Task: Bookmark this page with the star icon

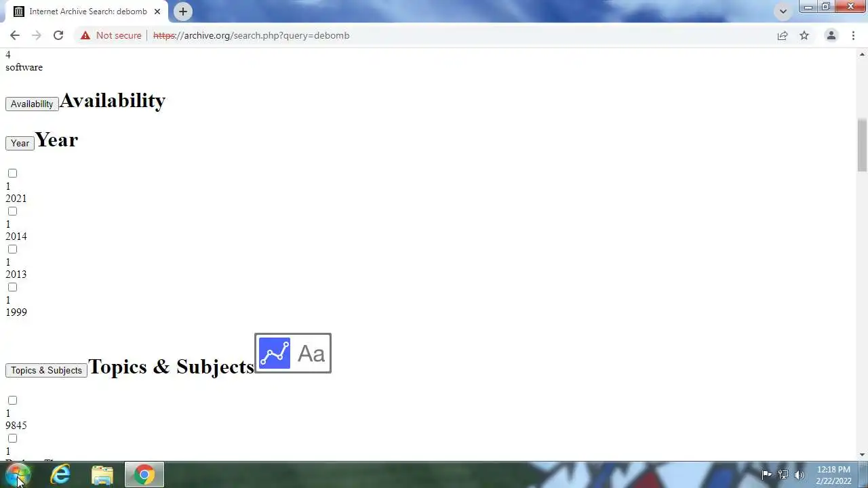Action: click(x=804, y=35)
